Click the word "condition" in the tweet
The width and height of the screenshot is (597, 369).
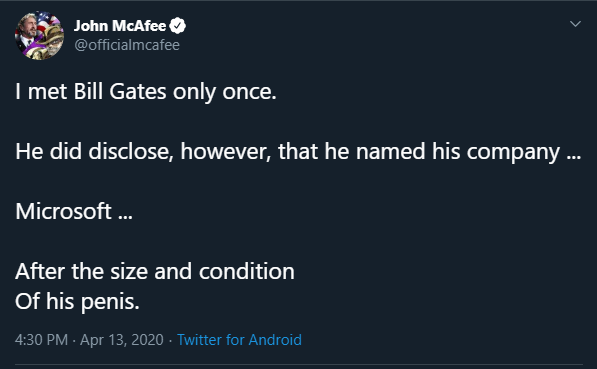tap(247, 272)
